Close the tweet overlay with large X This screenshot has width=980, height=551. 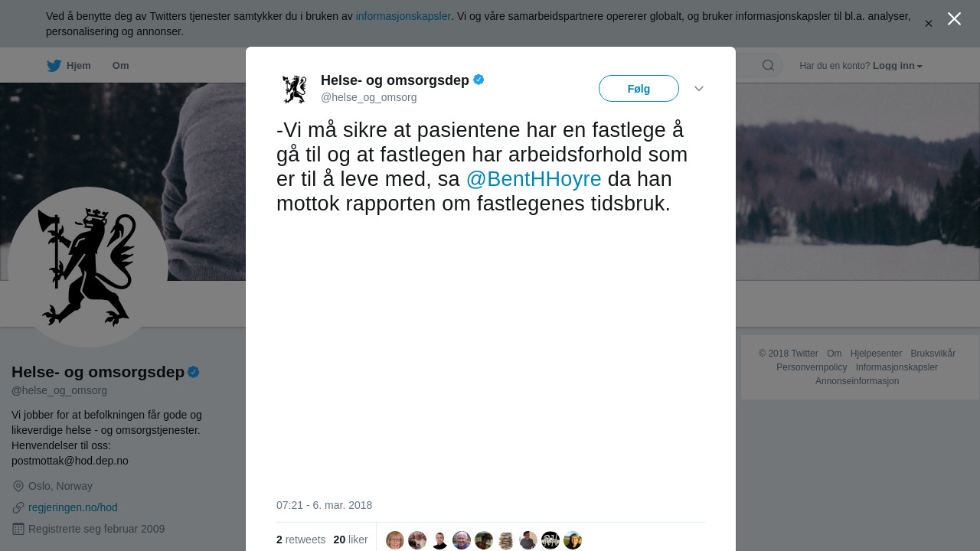pyautogui.click(x=954, y=19)
